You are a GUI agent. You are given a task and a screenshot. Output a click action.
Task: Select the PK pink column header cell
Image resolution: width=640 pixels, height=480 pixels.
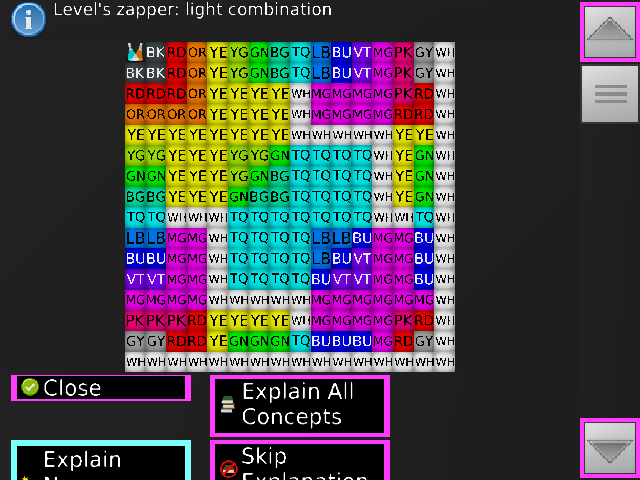tap(403, 51)
